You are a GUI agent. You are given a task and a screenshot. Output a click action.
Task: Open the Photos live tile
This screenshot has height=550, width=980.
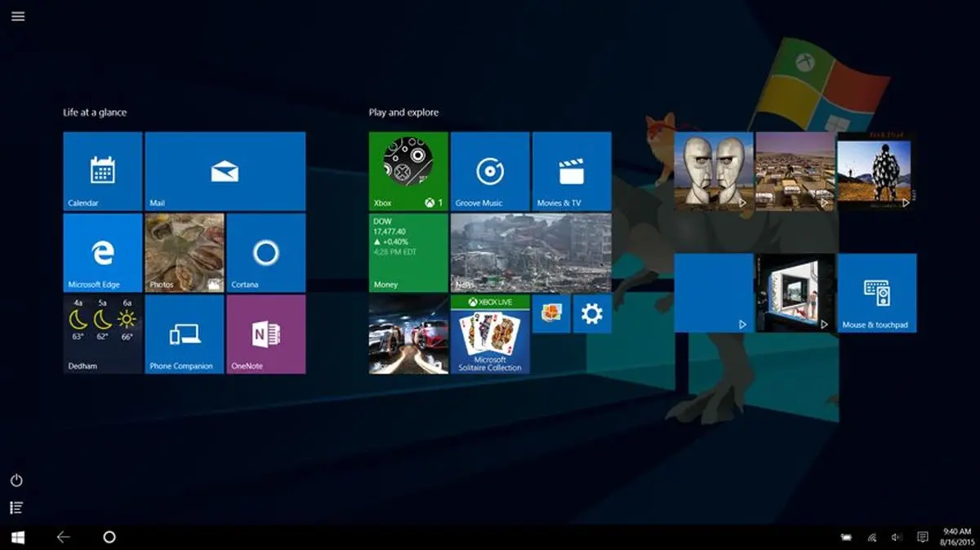pyautogui.click(x=185, y=253)
